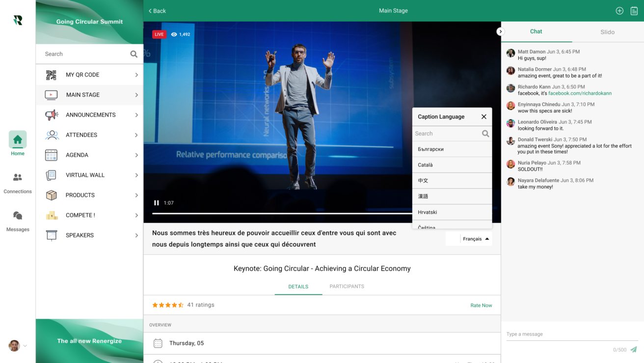Expand the ANNOUNCEMENTS chevron
This screenshot has width=644, height=363.
(136, 115)
